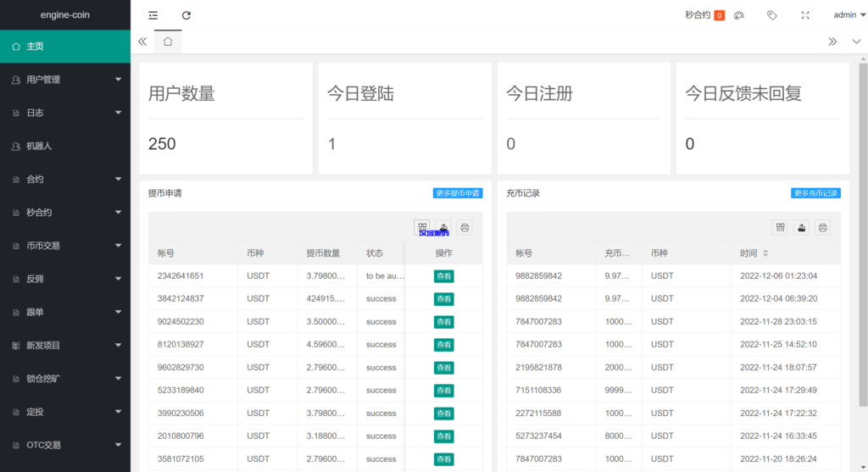
Task: Click the 更多提币申请 button
Action: coord(458,193)
